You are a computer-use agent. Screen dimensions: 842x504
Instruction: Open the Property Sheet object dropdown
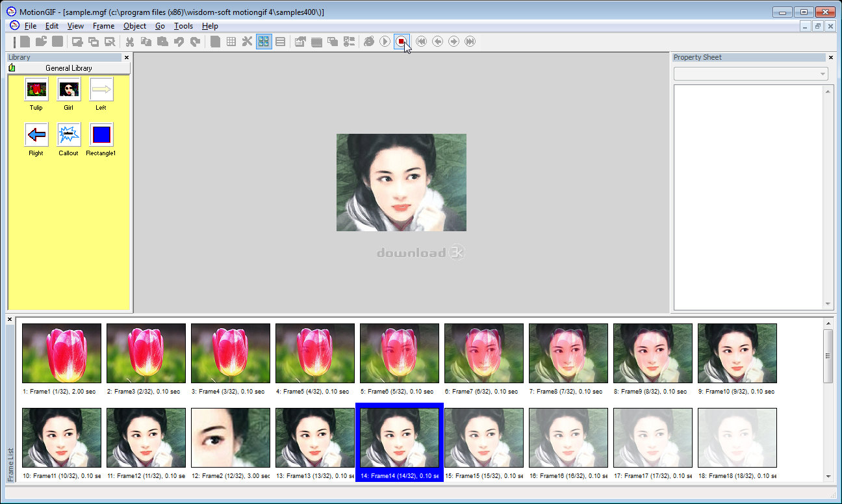tap(751, 73)
